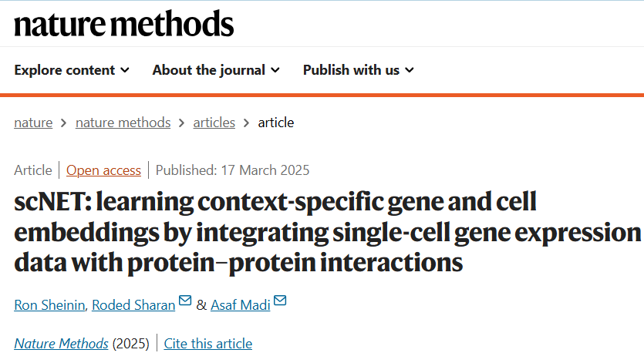Open the Explore content menu
The width and height of the screenshot is (644, 363).
tap(65, 70)
